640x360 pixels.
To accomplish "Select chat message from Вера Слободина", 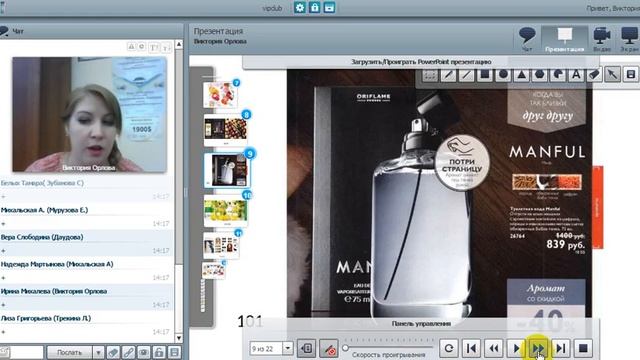I will pyautogui.click(x=87, y=244).
